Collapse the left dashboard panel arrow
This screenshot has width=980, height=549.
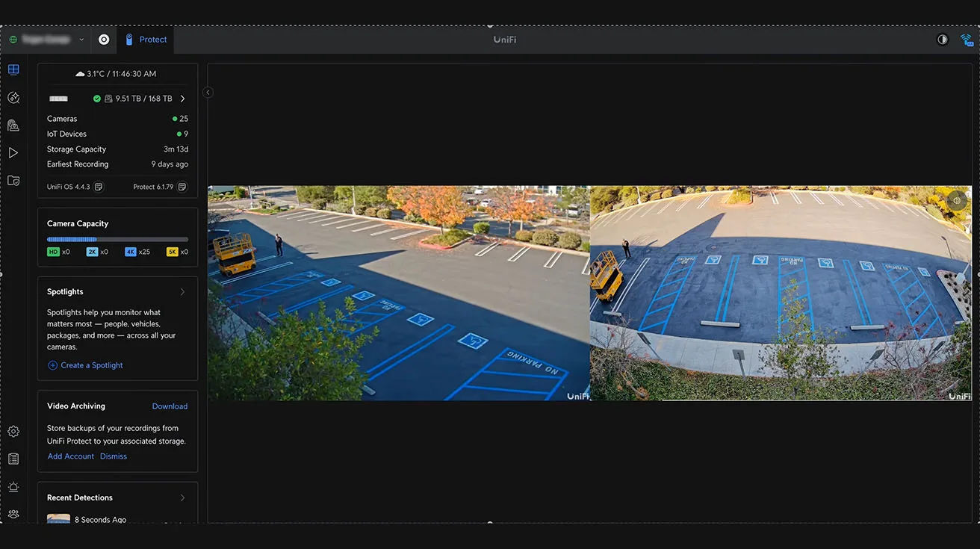click(x=208, y=93)
